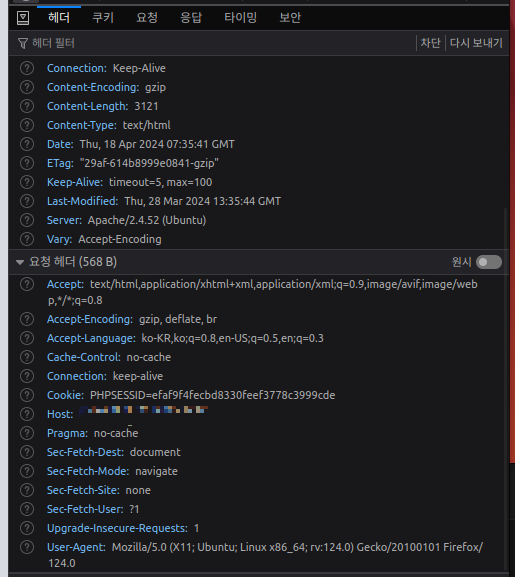Image resolution: width=515 pixels, height=577 pixels.
Task: Open help icon for Date header
Action: (27, 144)
